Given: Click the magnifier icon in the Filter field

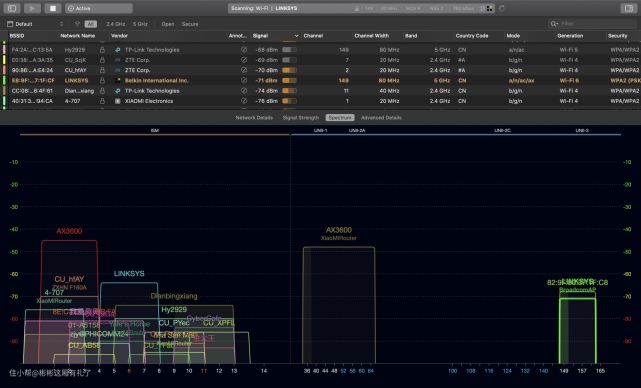Looking at the screenshot, I should 554,24.
